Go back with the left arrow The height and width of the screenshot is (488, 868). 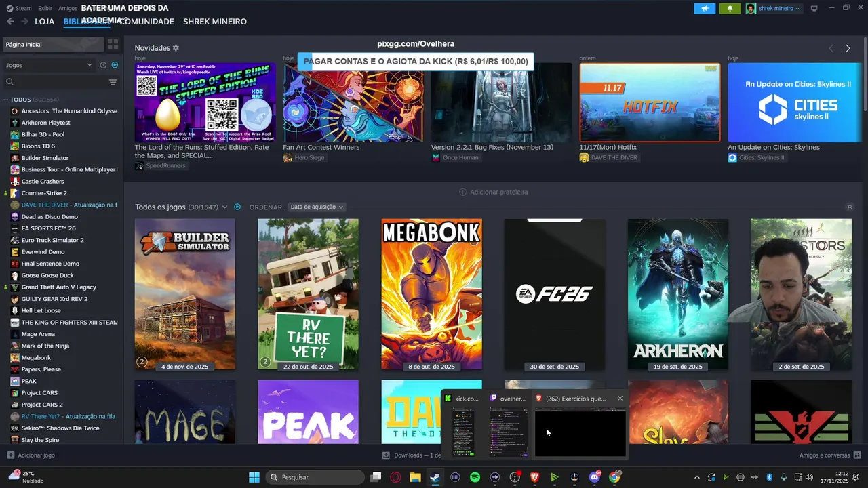pyautogui.click(x=10, y=22)
